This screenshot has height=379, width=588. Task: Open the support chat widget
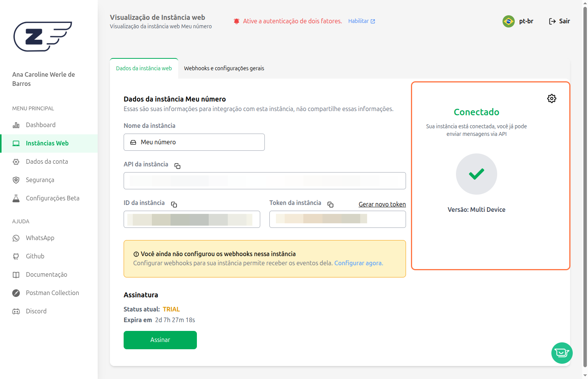tap(562, 353)
